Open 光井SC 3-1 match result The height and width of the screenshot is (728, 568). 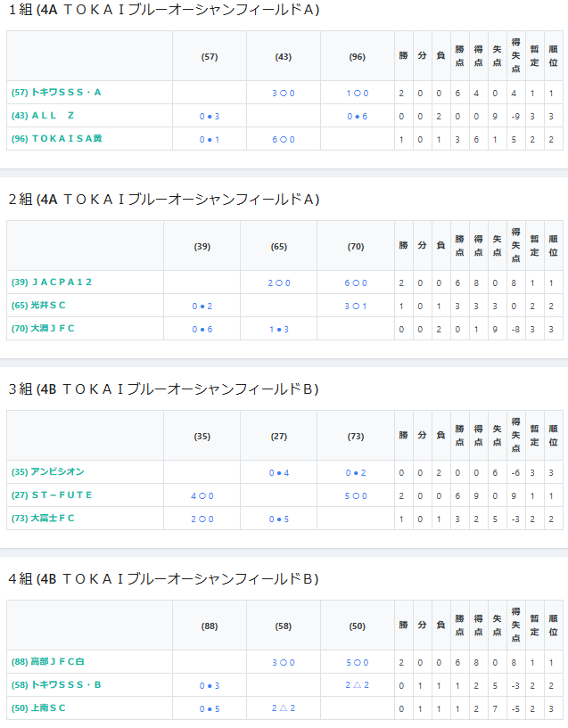coord(356,307)
